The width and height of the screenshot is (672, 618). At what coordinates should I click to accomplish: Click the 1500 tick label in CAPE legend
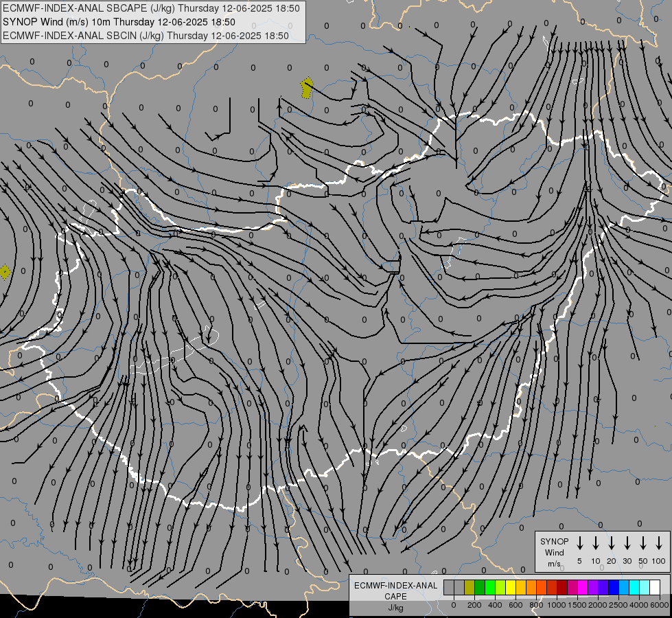(577, 605)
